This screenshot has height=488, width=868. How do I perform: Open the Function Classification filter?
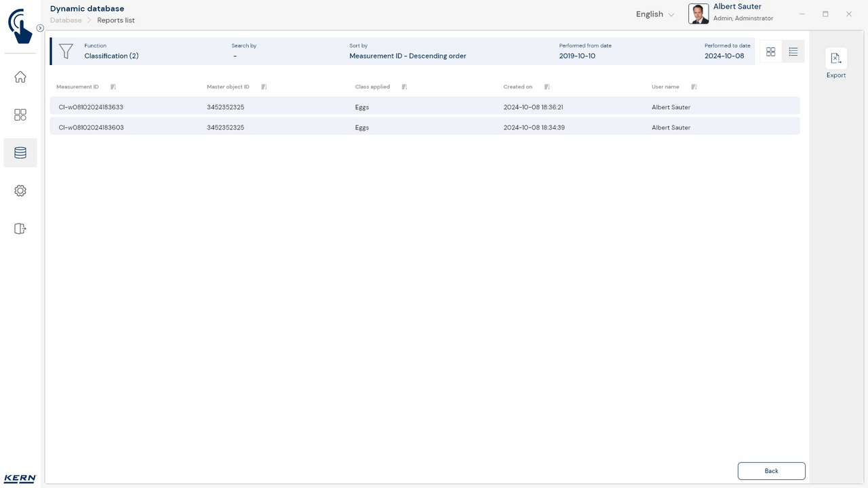pos(111,56)
